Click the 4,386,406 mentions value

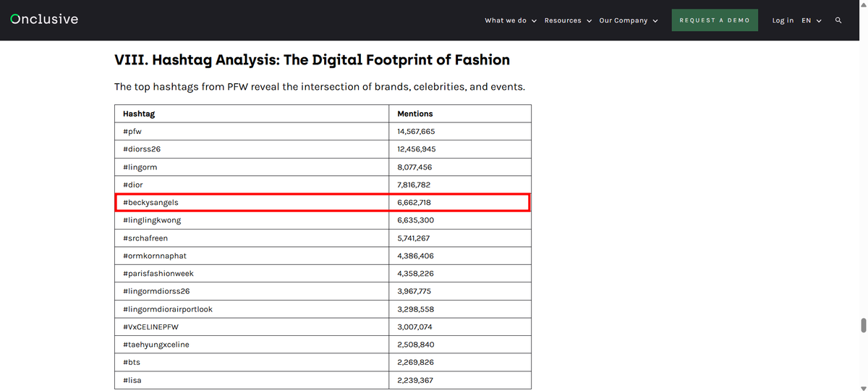pyautogui.click(x=415, y=256)
